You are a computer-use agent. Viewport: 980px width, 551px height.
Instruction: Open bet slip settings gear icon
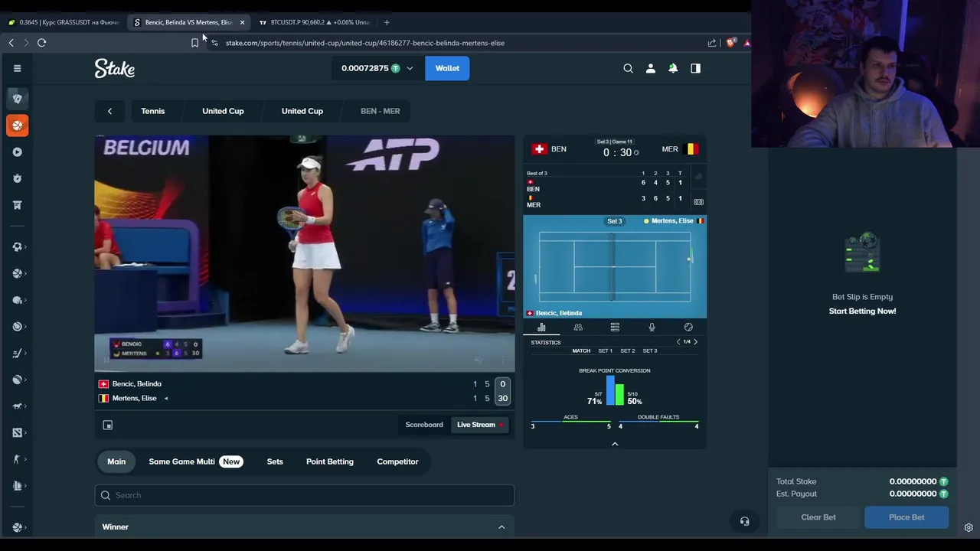(969, 527)
